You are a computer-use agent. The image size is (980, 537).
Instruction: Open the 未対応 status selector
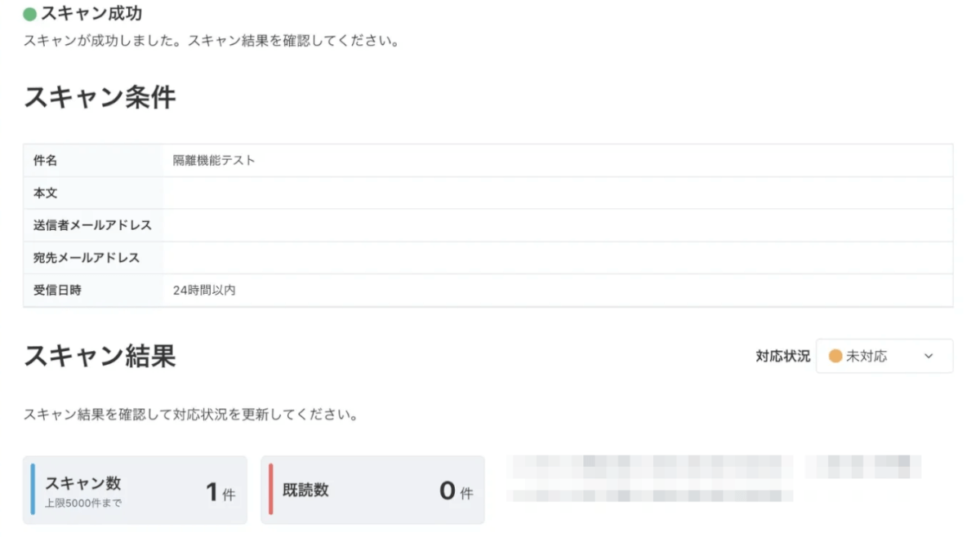[884, 356]
